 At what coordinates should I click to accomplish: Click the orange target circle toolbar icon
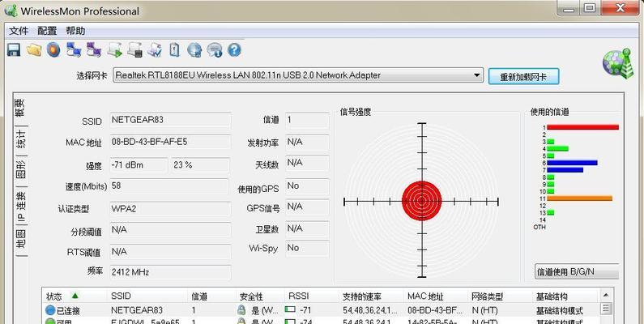coord(53,50)
